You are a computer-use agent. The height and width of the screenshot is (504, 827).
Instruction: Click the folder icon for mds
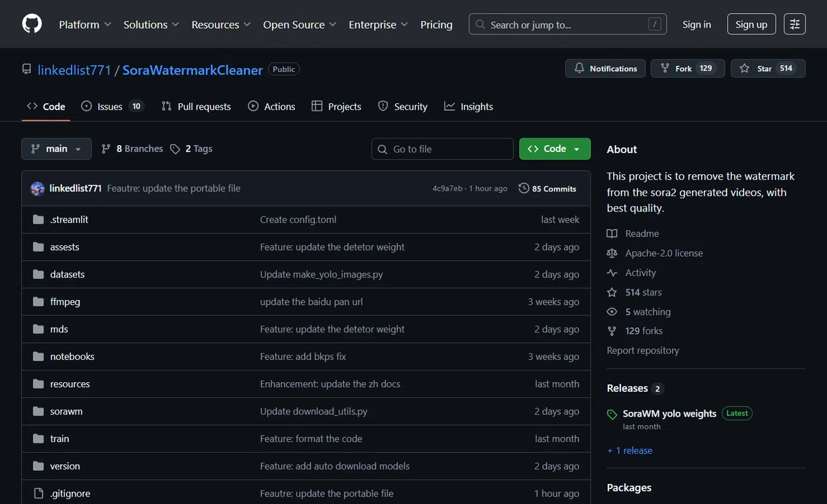click(x=39, y=329)
